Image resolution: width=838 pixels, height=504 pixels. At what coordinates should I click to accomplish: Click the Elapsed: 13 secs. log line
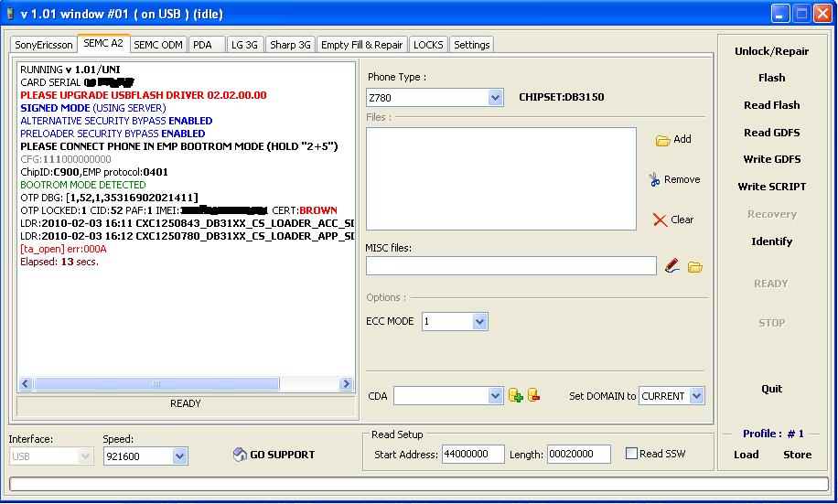click(59, 262)
